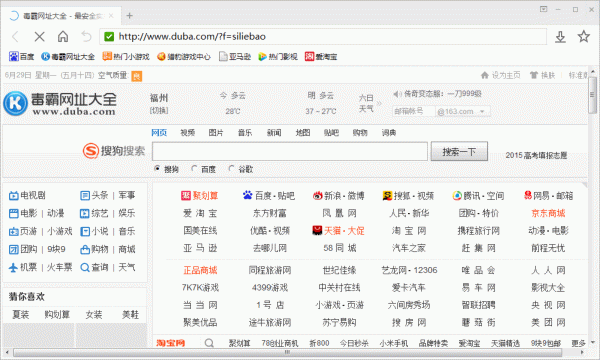The height and width of the screenshot is (360, 600).
Task: Click the 搜索一下 search button
Action: (x=459, y=151)
